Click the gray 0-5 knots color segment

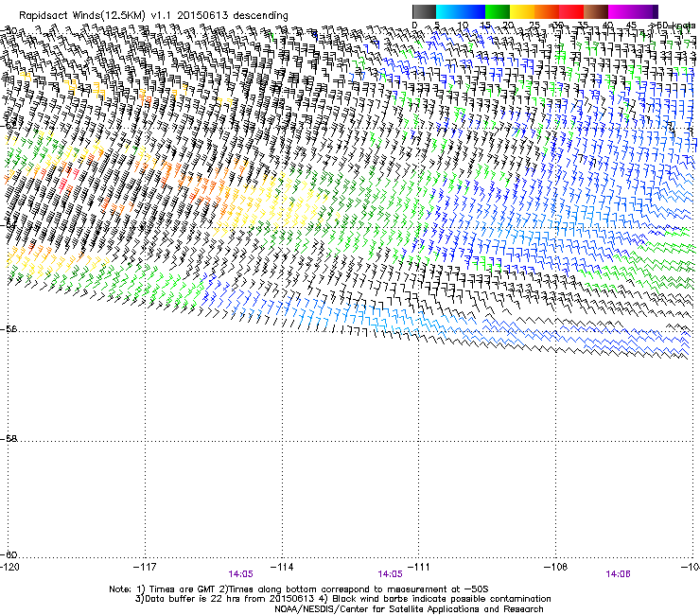424,11
